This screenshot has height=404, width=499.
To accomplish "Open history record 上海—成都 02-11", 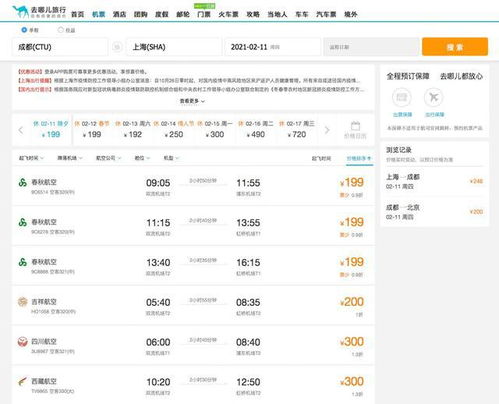I will pyautogui.click(x=434, y=181).
